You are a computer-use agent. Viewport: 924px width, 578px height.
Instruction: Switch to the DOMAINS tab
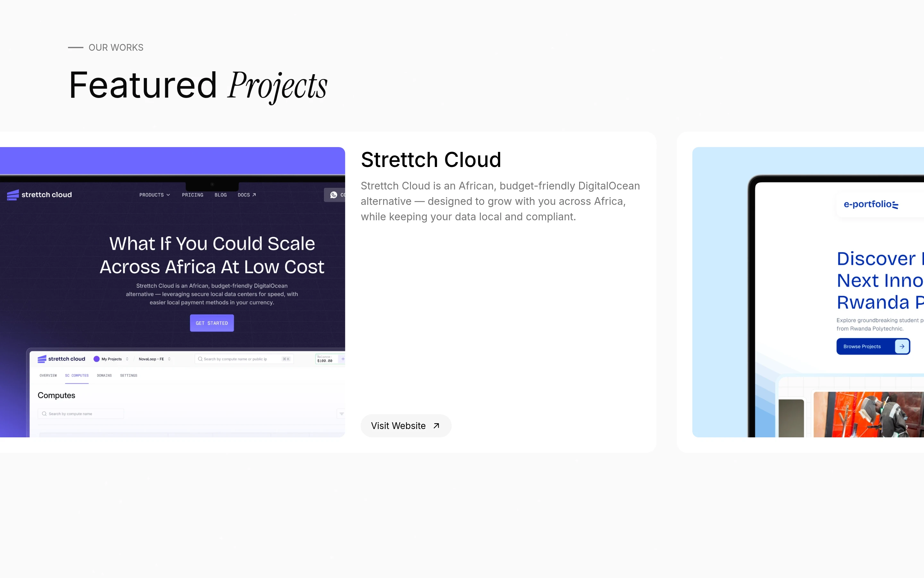(104, 375)
